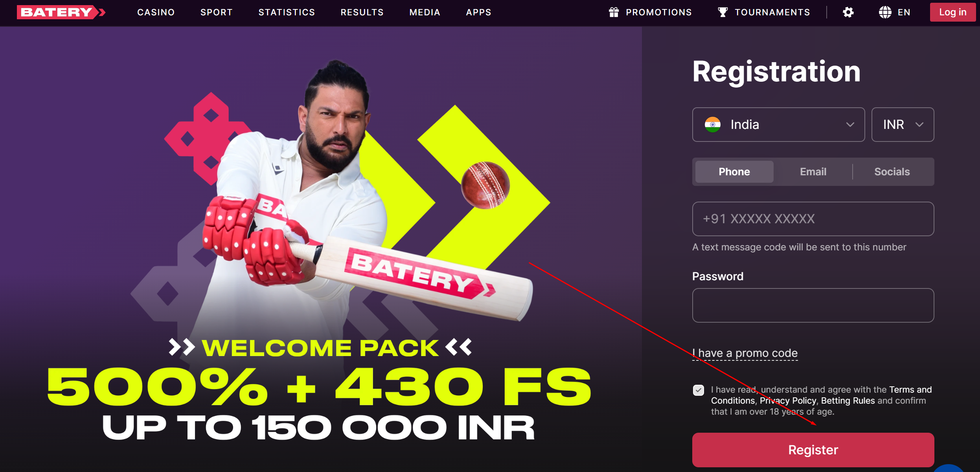980x472 pixels.
Task: Expand the India country dropdown
Action: 778,125
